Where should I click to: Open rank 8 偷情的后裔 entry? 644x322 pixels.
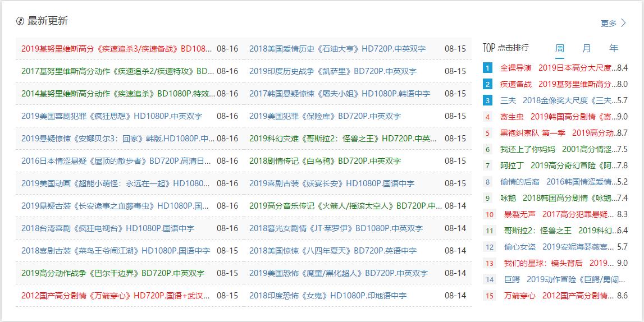click(559, 182)
